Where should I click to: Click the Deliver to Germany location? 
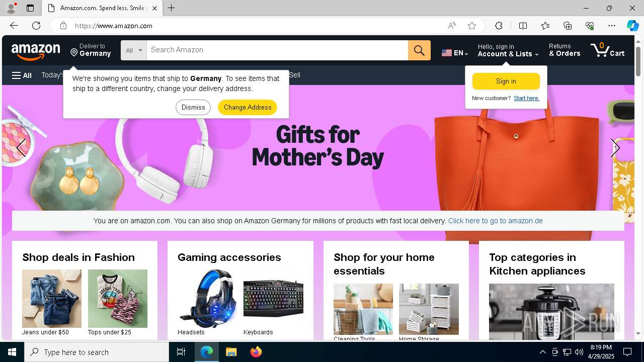tap(91, 50)
